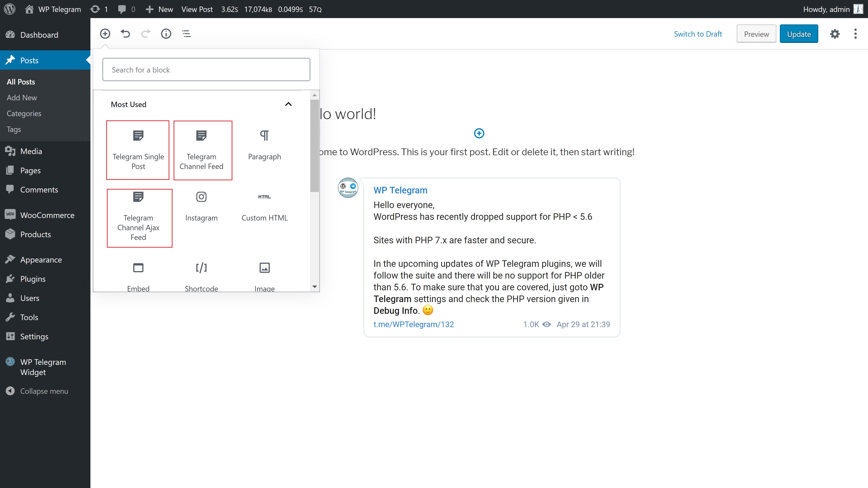Open Comments menu in sidebar
Viewport: 868px width, 488px height.
45,190
